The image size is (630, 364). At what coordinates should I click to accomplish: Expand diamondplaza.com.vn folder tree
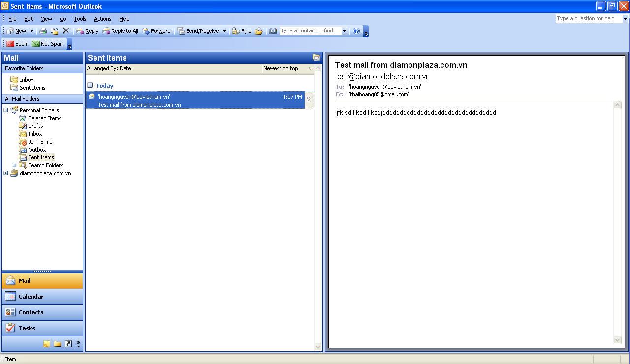[6, 173]
